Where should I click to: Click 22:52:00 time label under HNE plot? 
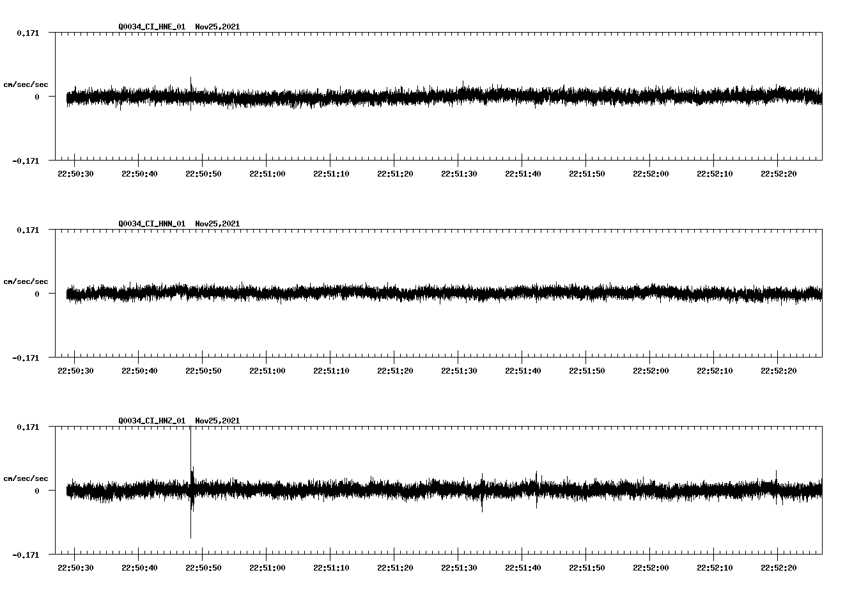click(651, 173)
